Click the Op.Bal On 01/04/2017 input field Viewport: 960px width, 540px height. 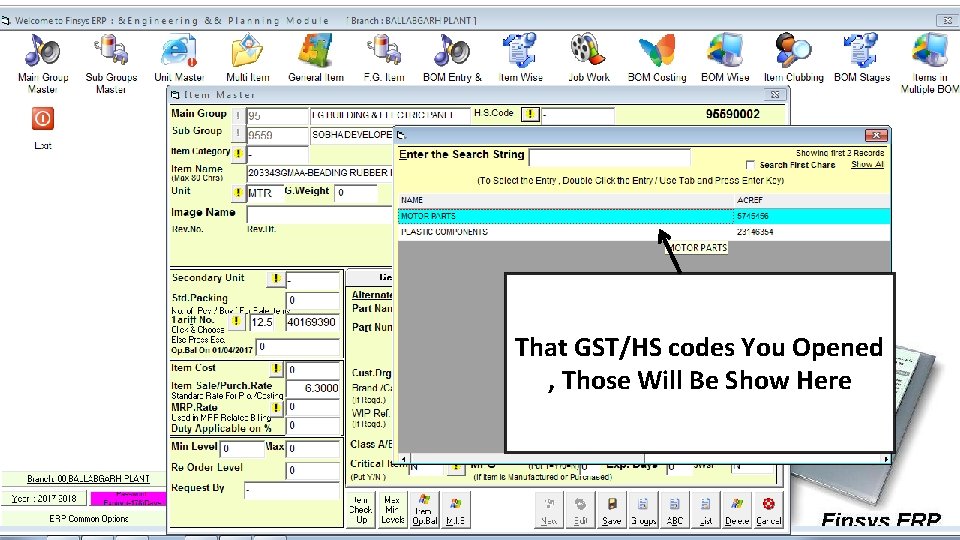[298, 348]
